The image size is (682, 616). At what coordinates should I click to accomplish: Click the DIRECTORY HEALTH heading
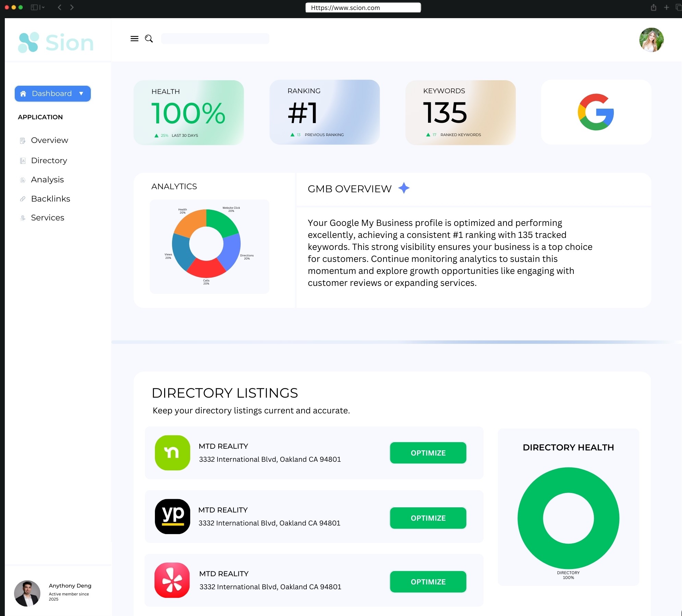coord(568,447)
